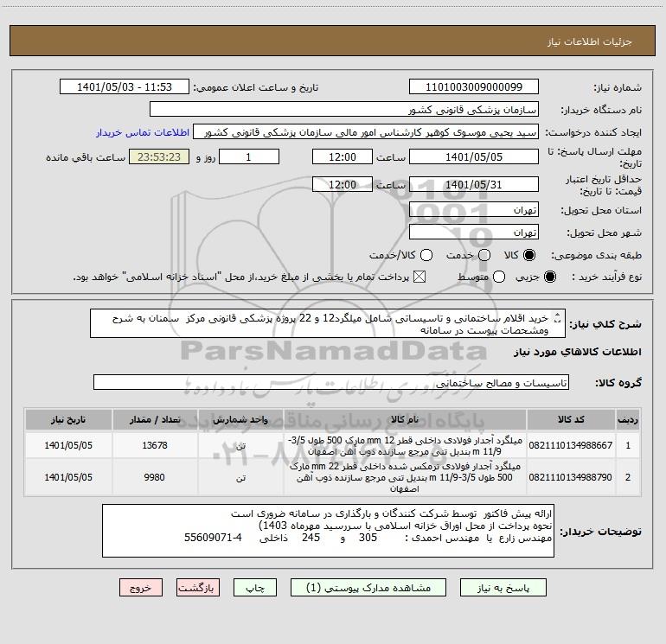The width and height of the screenshot is (666, 644).
Task: Click the جزئیات اطلاعات نیاز header title
Action: (590, 41)
